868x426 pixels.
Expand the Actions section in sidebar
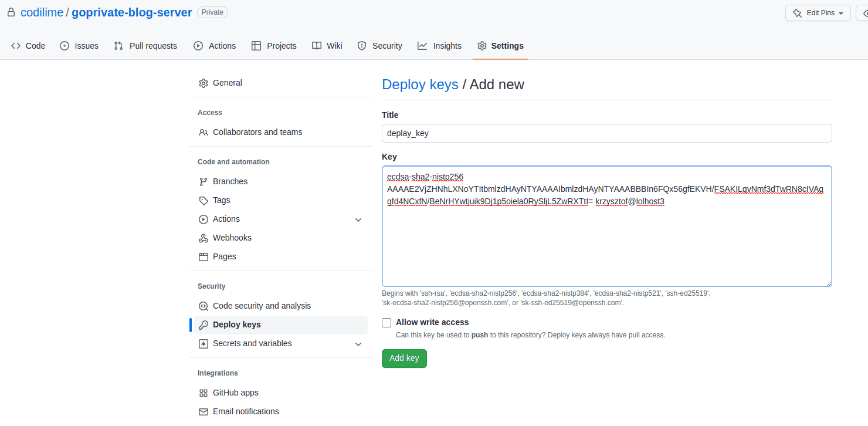358,219
